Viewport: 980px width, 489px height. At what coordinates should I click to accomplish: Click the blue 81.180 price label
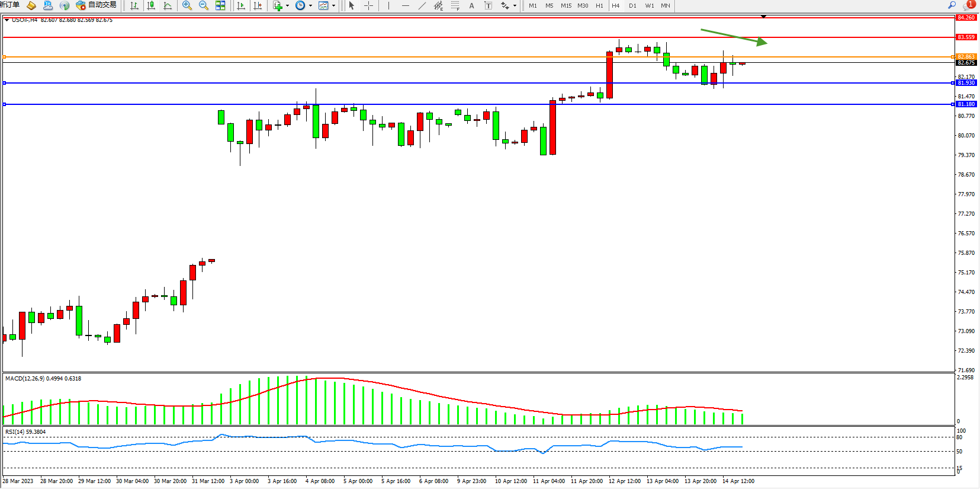click(966, 104)
